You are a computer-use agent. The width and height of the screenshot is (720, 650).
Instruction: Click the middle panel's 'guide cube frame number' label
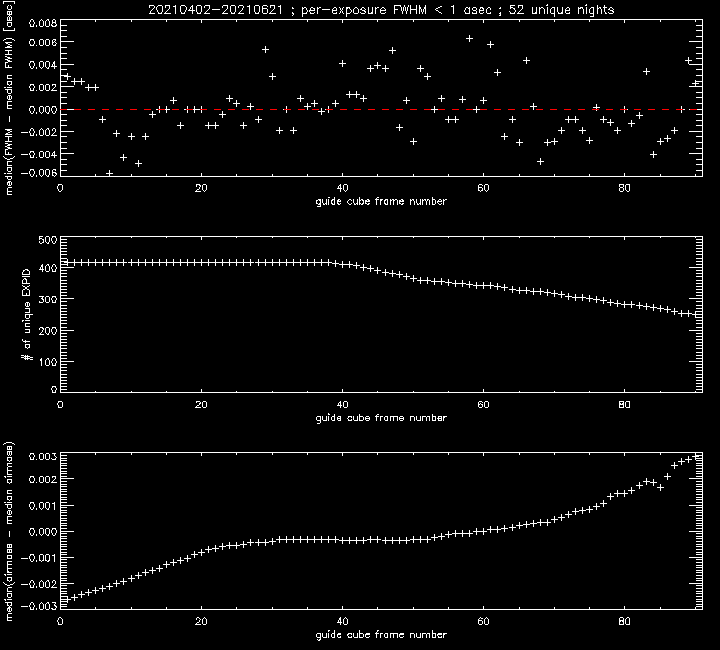tap(381, 418)
